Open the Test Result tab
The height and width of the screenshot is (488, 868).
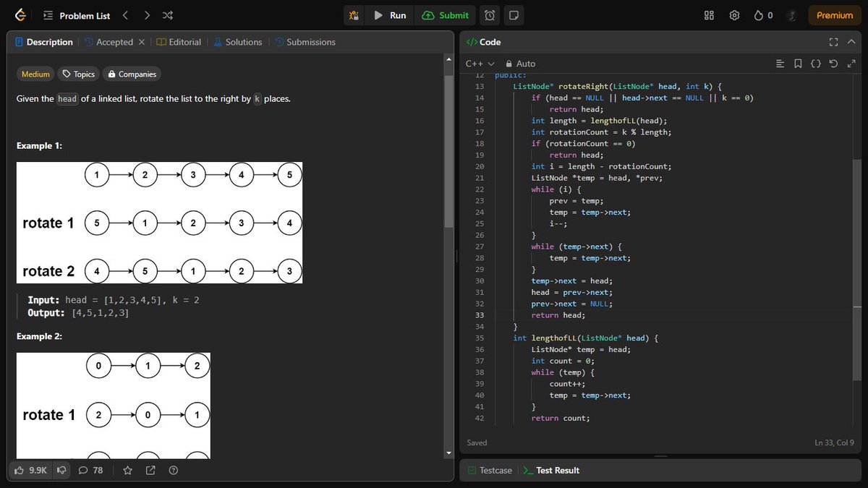551,471
